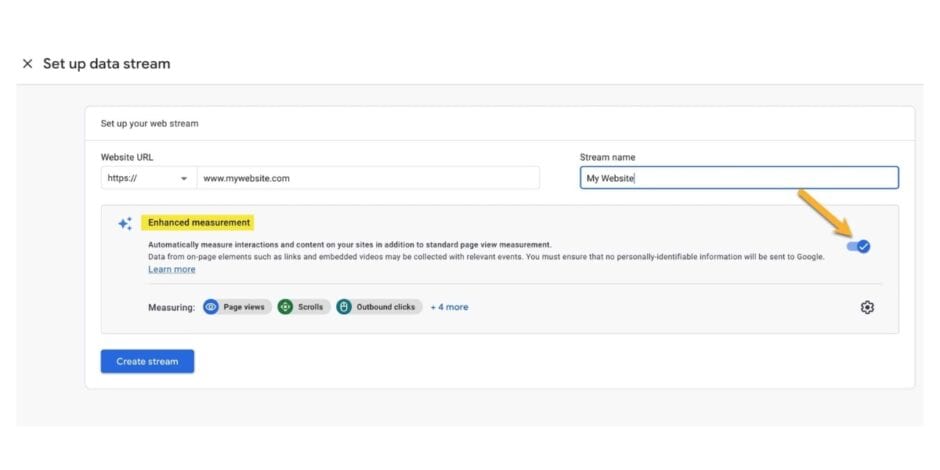Click the 'Outbound clicks' chip text

(x=384, y=307)
